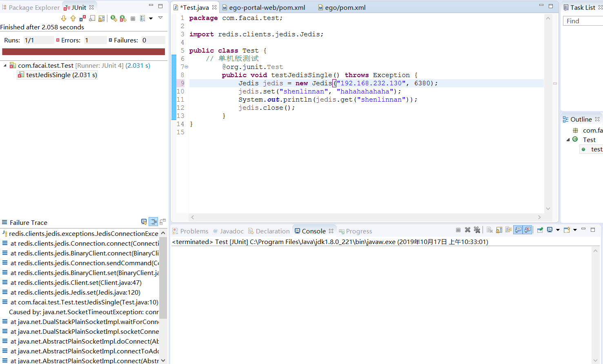Open Display Selected Console dropdown arrow
The width and height of the screenshot is (603, 364).
(x=558, y=230)
